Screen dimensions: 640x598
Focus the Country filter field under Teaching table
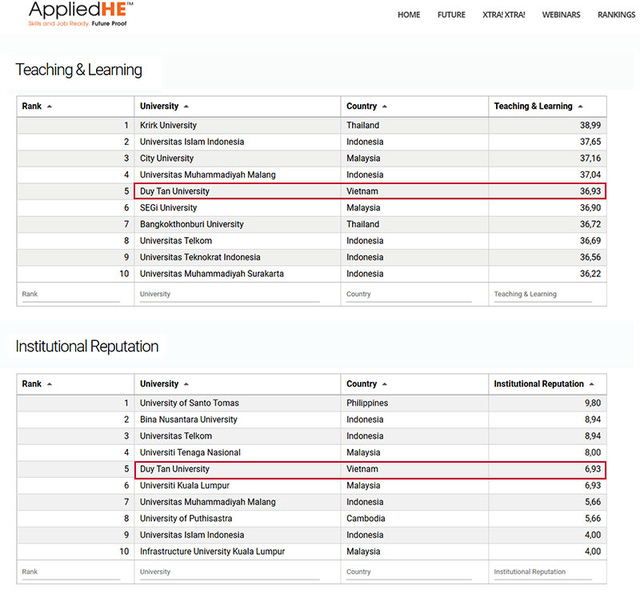pos(409,295)
